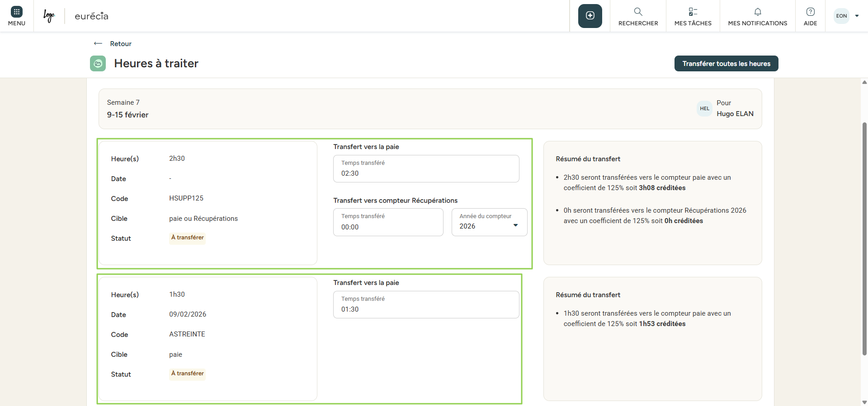Screen dimensions: 868x406
Task: Expand the EON user account dropdown
Action: pyautogui.click(x=857, y=16)
